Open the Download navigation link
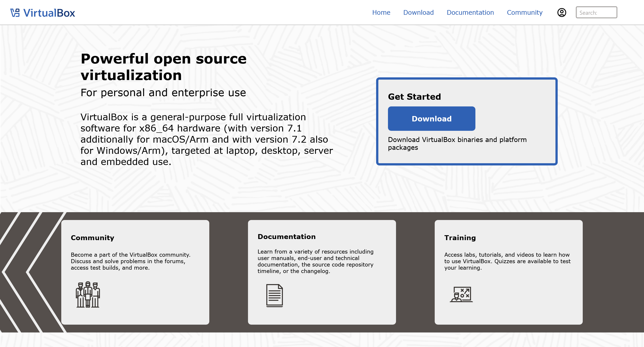The height and width of the screenshot is (347, 644). point(418,13)
